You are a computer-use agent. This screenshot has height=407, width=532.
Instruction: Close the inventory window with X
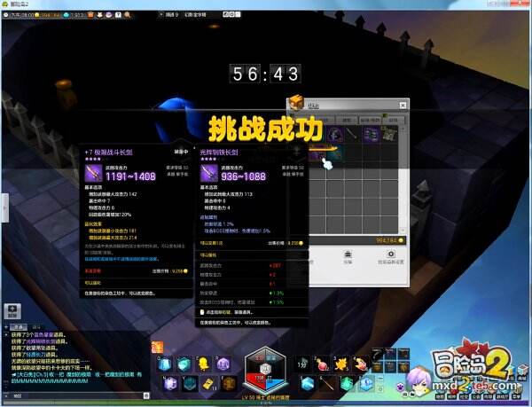pyautogui.click(x=403, y=106)
